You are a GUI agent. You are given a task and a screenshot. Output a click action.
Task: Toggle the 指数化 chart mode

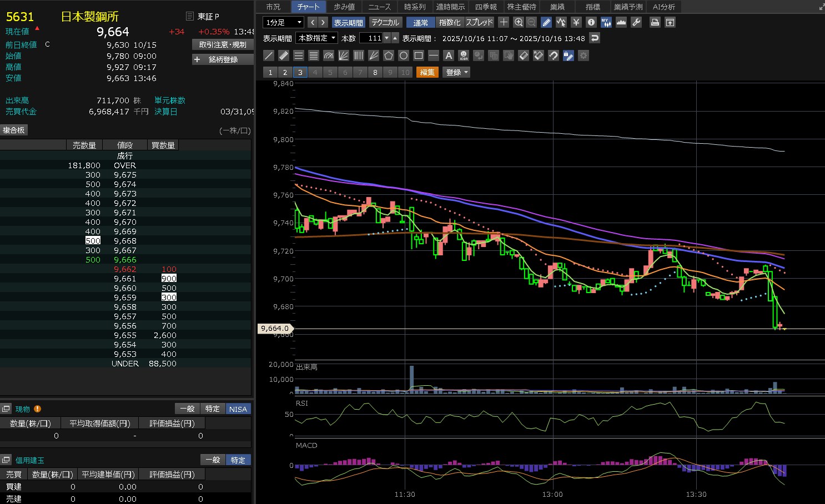coord(449,22)
